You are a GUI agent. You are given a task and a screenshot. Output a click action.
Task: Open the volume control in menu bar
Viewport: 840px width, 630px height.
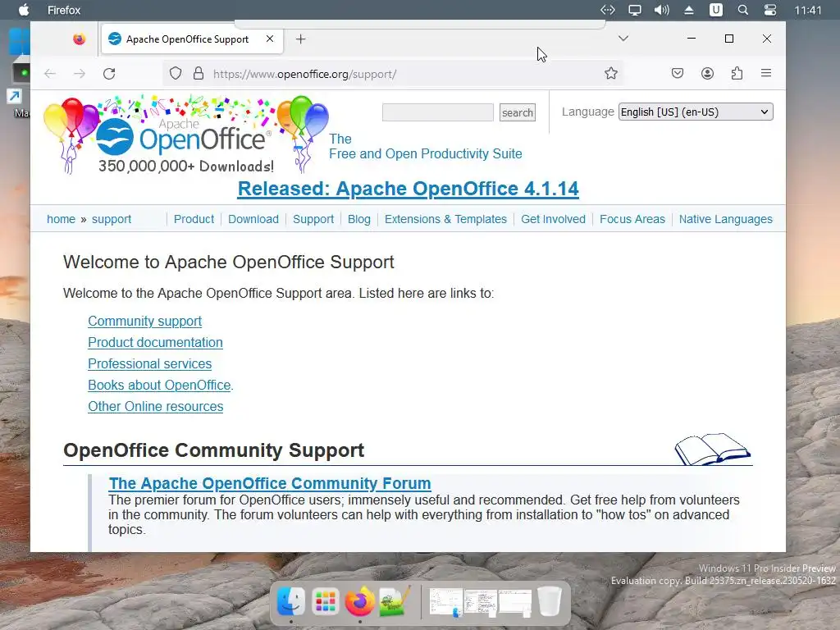[x=662, y=10]
